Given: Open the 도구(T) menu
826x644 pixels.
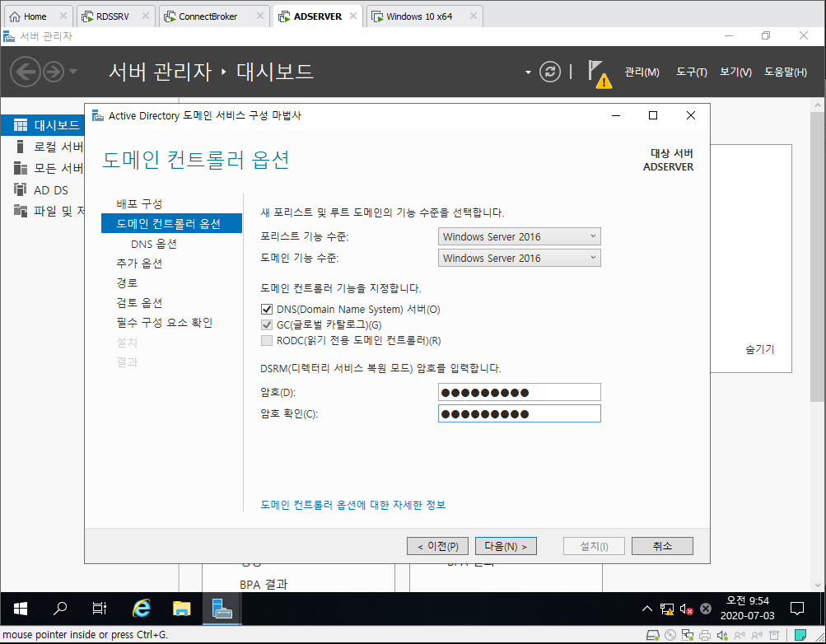Looking at the screenshot, I should coord(691,72).
